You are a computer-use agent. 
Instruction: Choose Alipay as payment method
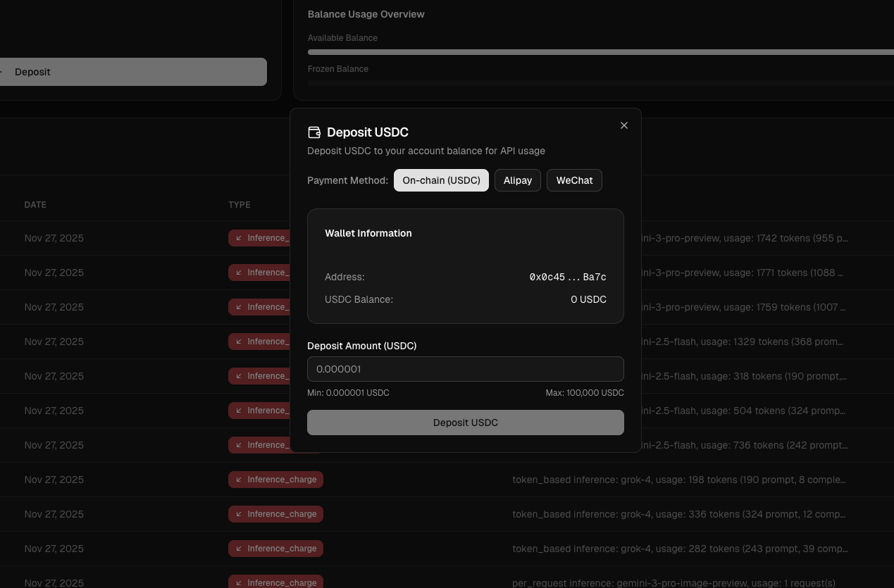pos(517,180)
